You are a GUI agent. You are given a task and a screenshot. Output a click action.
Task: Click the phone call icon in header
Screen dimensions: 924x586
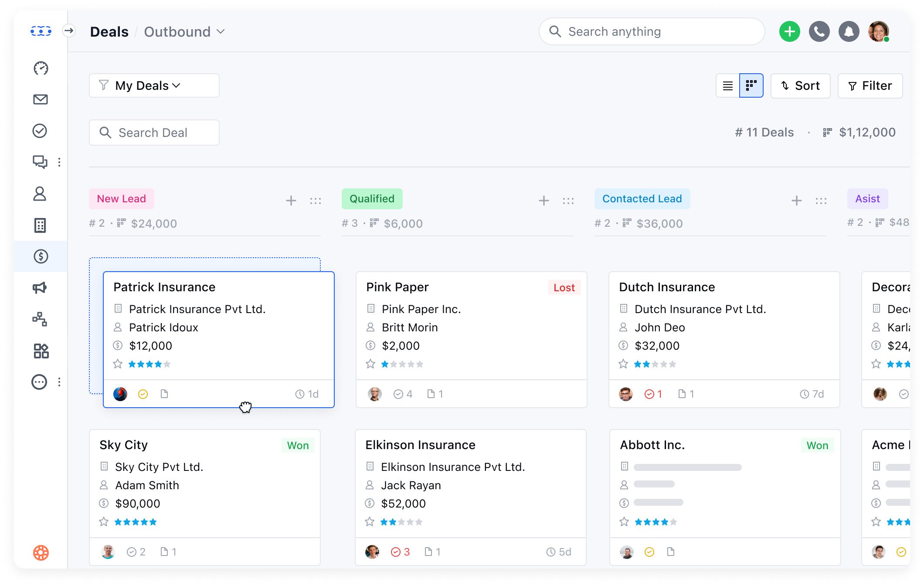coord(819,31)
